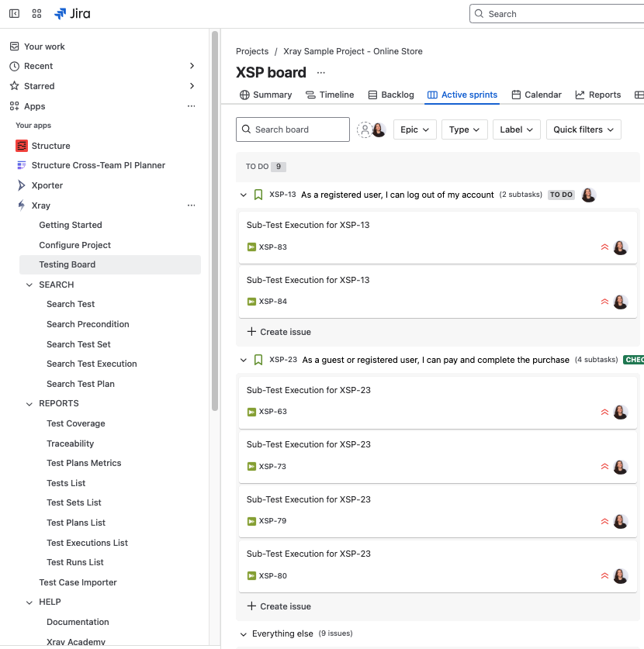
Task: Switch to the Backlog tab
Action: [x=391, y=95]
